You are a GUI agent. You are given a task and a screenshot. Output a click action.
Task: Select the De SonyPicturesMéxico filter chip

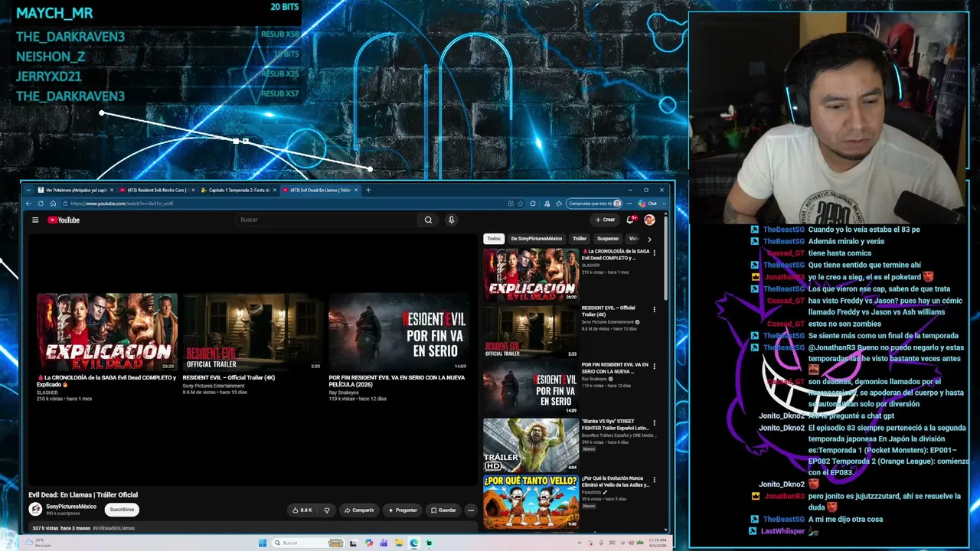click(x=537, y=239)
